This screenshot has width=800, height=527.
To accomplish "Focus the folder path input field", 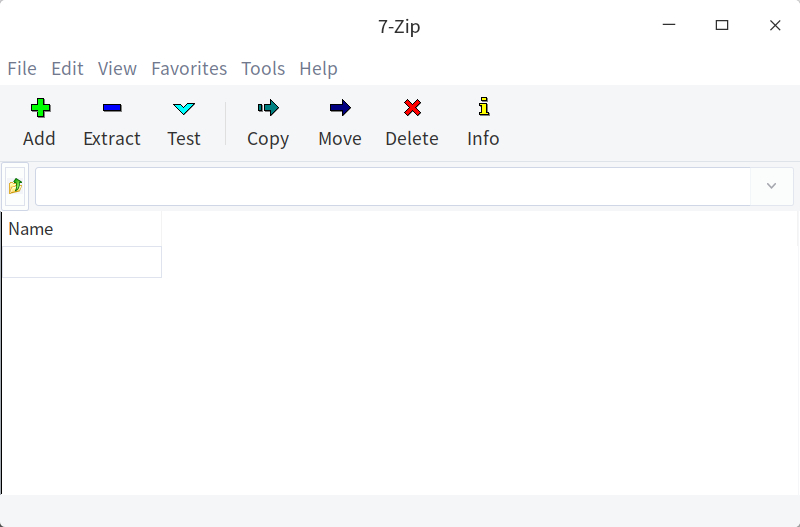I will pyautogui.click(x=392, y=186).
